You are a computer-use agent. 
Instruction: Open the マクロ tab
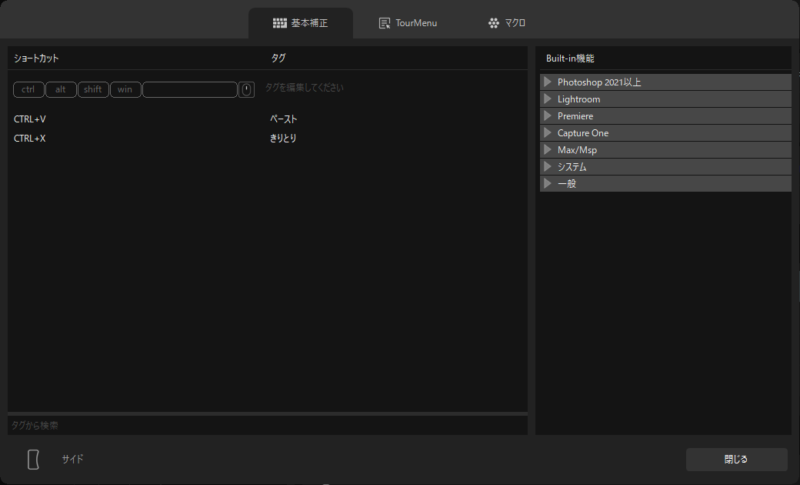click(x=507, y=23)
